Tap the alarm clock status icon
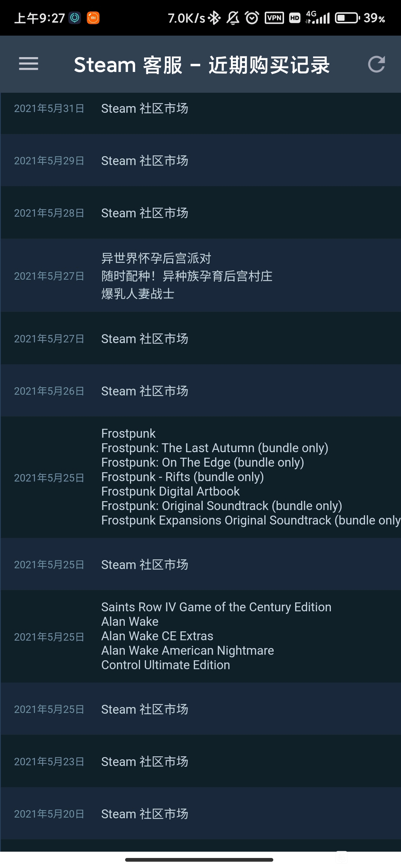Screen dimensions: 401x868 click(252, 18)
